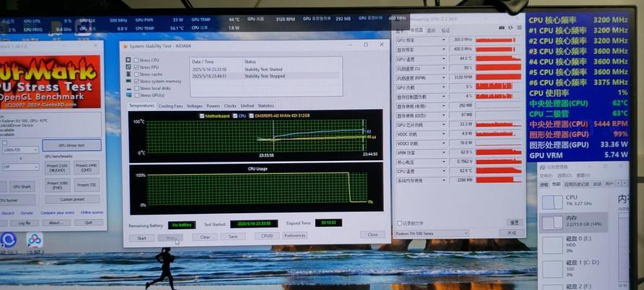Click FurMark GPU stress test button
This screenshot has width=644, height=290.
72,145
